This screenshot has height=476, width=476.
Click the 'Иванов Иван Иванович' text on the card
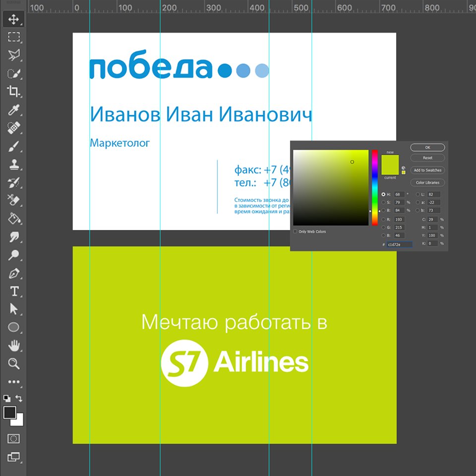(201, 114)
